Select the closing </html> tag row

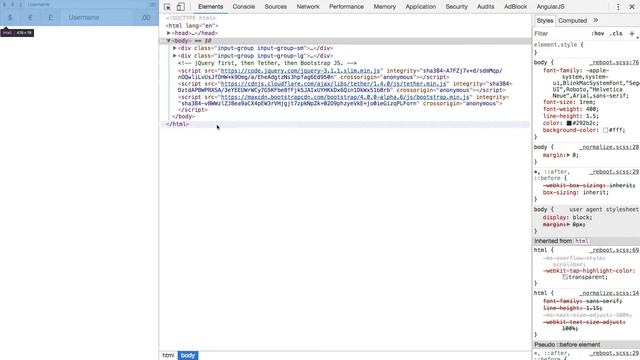tap(345, 124)
